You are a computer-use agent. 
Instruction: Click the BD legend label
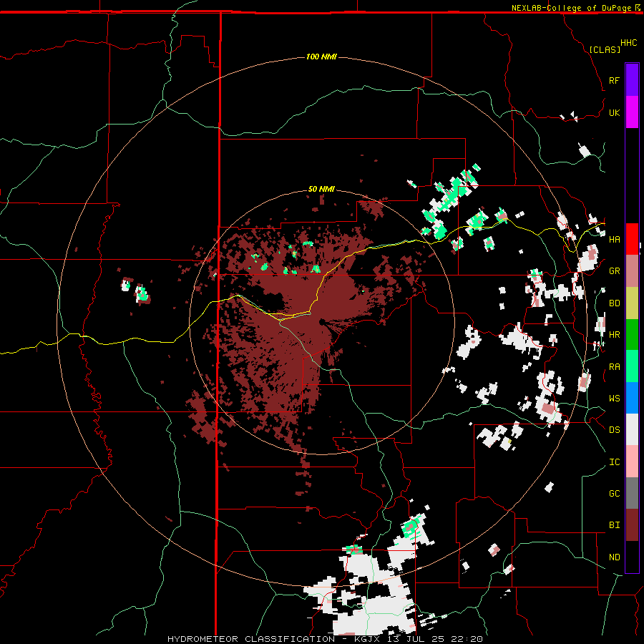point(614,303)
